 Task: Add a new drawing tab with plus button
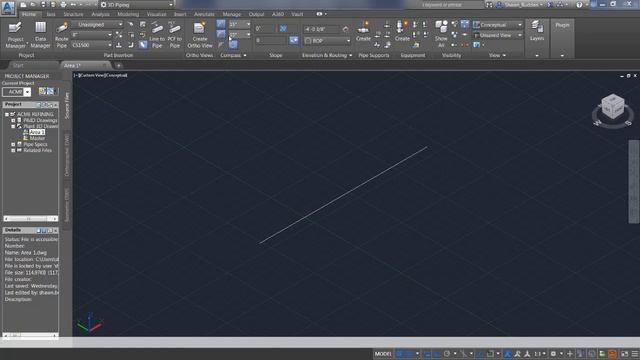pyautogui.click(x=118, y=65)
